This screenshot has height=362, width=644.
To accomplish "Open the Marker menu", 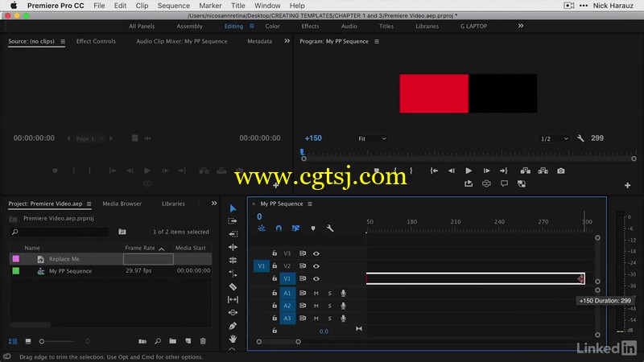I will click(x=210, y=6).
